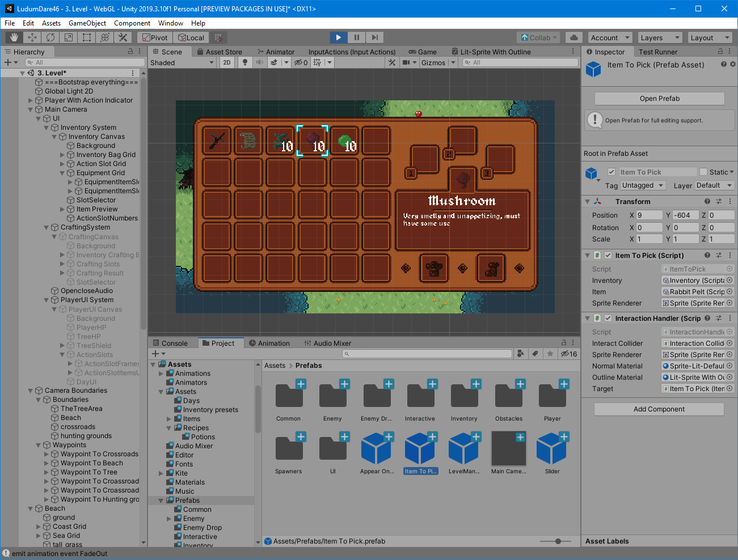Screen dimensions: 738x560
Task: Step forward one frame
Action: coord(375,37)
